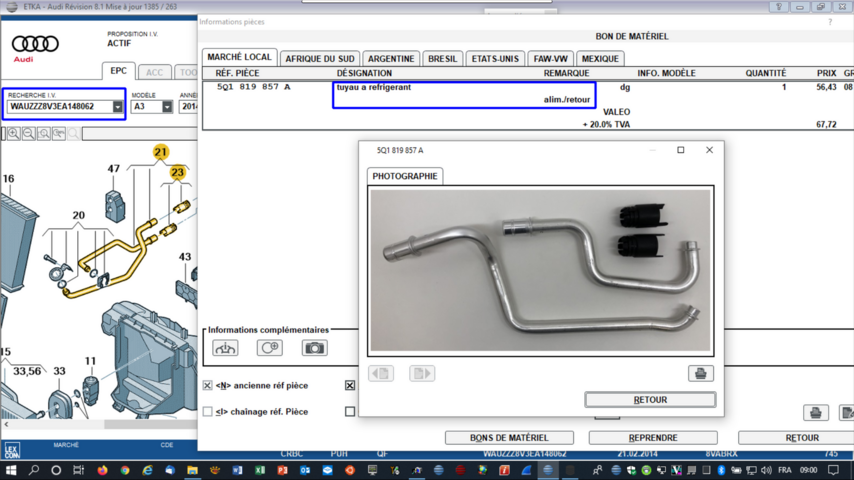The image size is (854, 480).
Task: Click the printer icon in Informations pièces window
Action: pos(815,412)
